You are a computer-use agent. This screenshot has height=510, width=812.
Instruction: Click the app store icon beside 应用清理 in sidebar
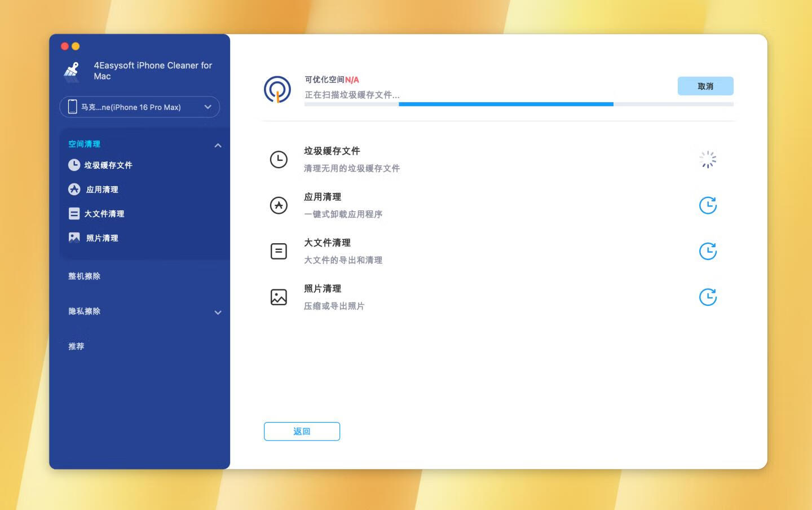74,189
